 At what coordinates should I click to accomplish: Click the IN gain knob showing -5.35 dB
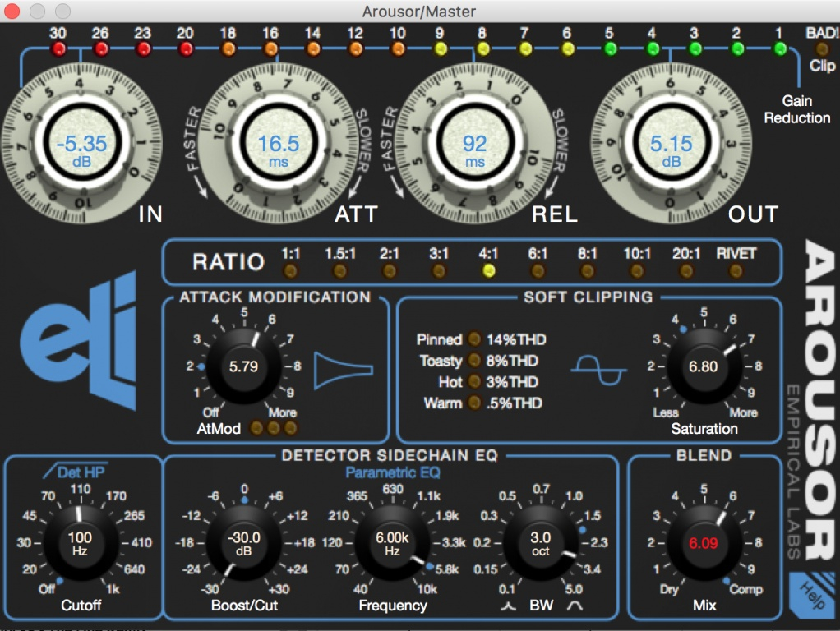[x=82, y=143]
